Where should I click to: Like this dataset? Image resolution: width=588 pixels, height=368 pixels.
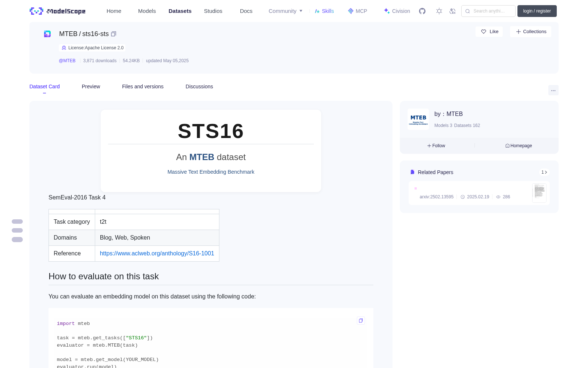click(490, 32)
